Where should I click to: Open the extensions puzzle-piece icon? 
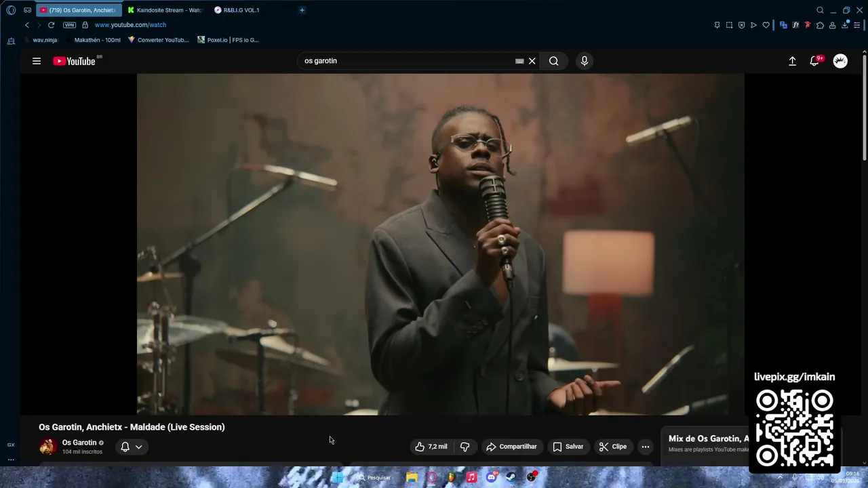click(x=820, y=25)
